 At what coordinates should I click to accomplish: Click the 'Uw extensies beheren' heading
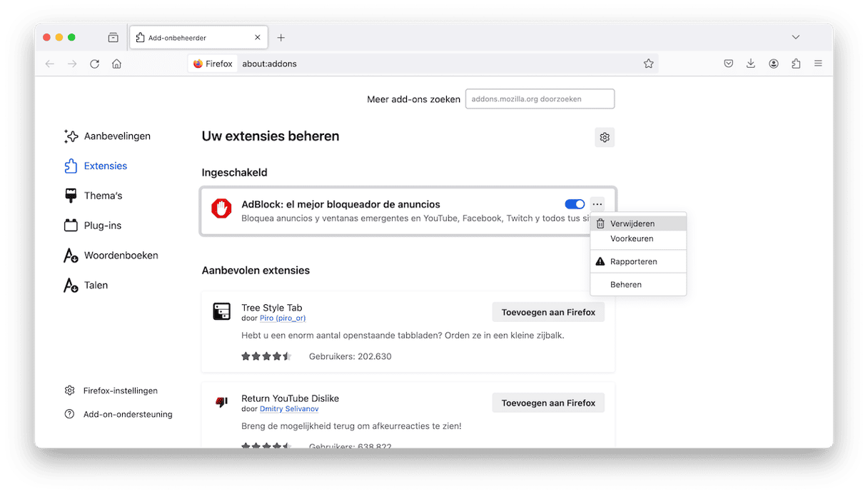(271, 136)
